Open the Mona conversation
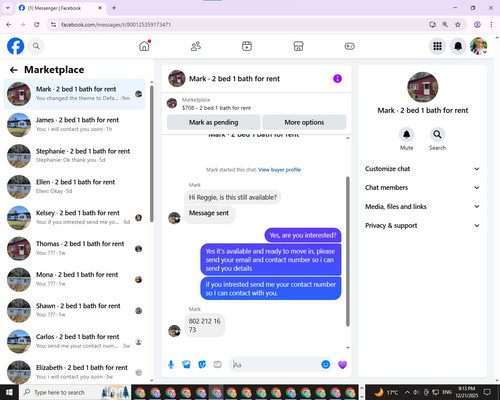This screenshot has height=400, width=500. click(75, 279)
